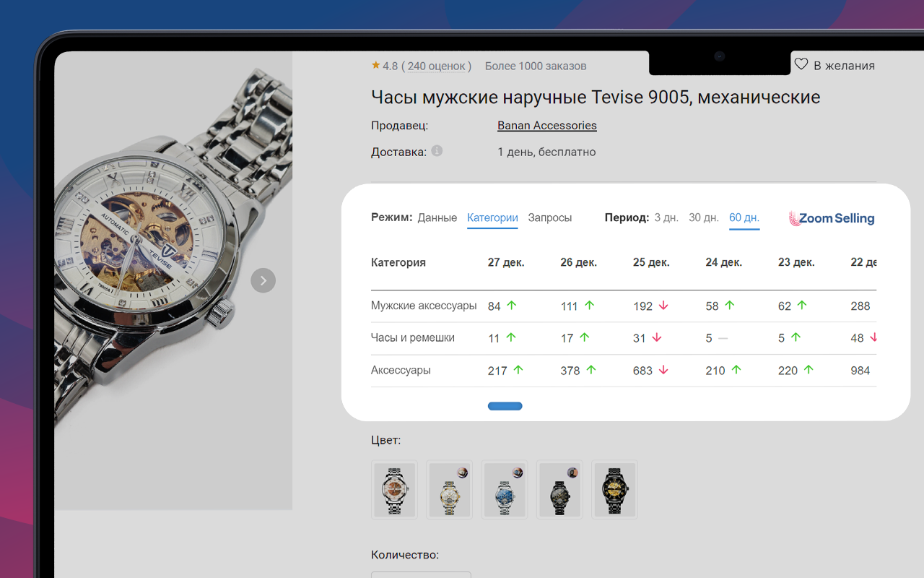Select the Аксессуары category row
Screen dimensions: 924x578
point(624,371)
